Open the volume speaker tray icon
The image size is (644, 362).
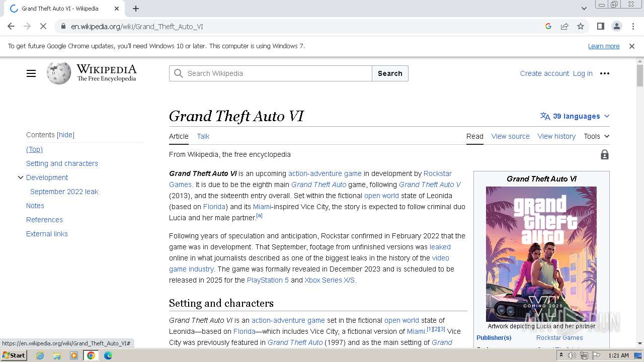(x=572, y=355)
